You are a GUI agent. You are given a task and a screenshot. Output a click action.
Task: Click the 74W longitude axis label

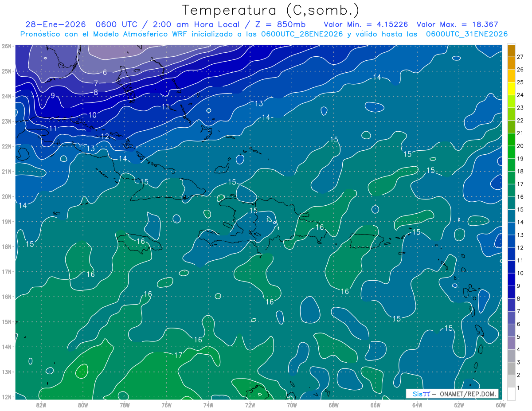pos(208,404)
